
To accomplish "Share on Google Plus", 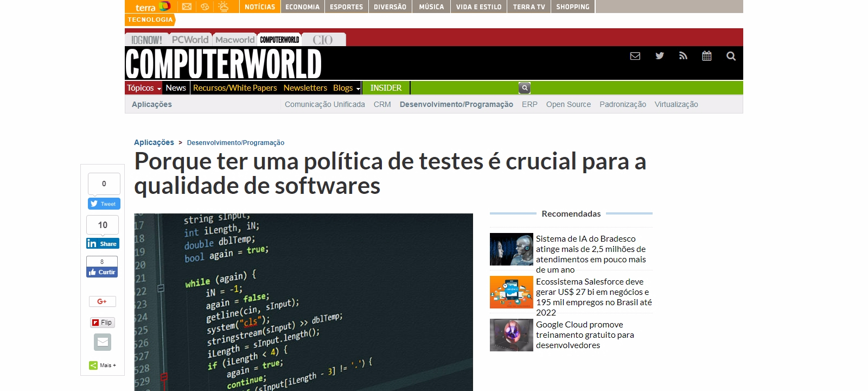I will click(102, 301).
